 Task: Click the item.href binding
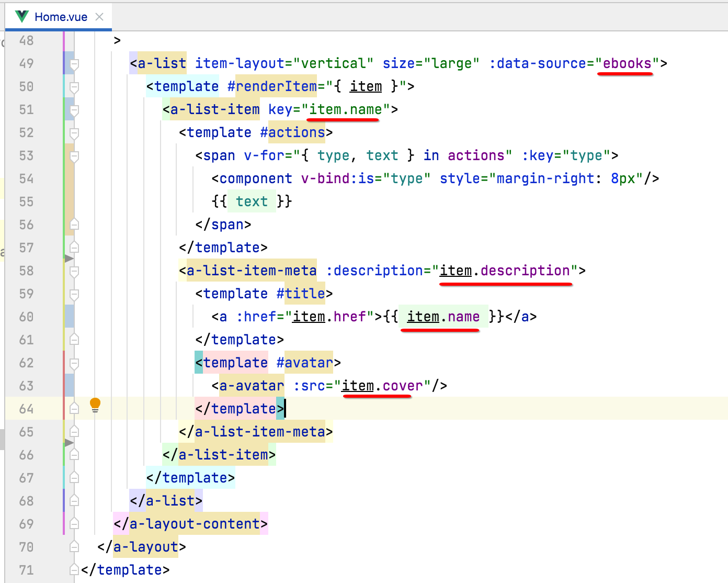coord(329,317)
